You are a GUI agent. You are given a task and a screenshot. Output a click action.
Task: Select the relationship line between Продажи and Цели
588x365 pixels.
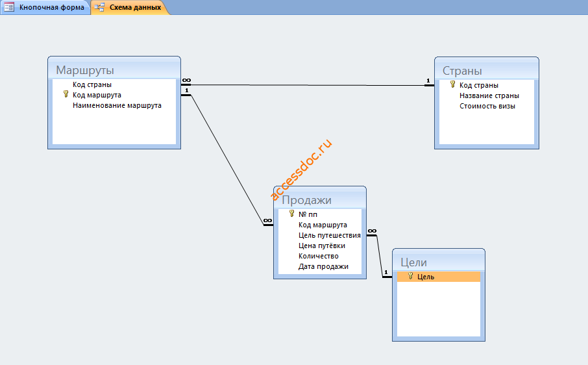[x=380, y=256]
